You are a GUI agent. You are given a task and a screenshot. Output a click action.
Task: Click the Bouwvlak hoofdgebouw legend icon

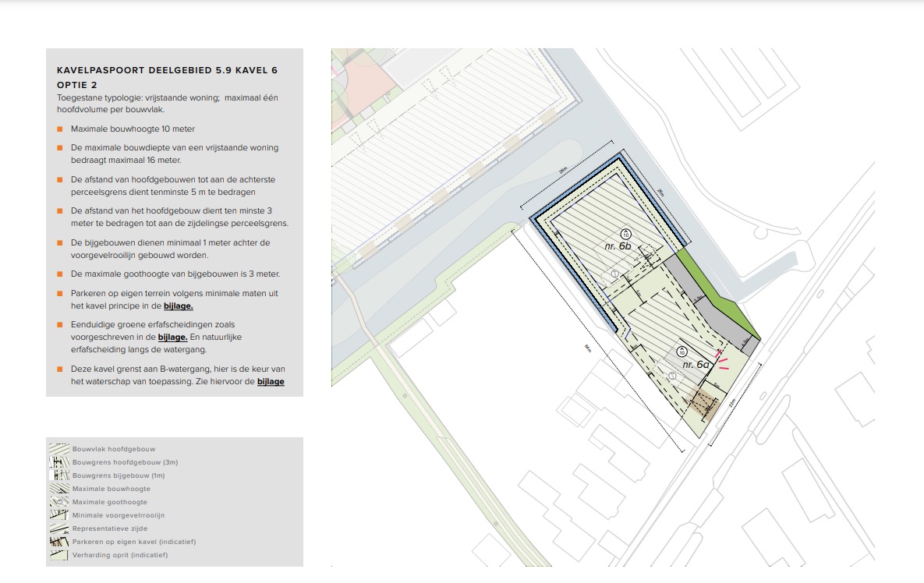pos(59,449)
